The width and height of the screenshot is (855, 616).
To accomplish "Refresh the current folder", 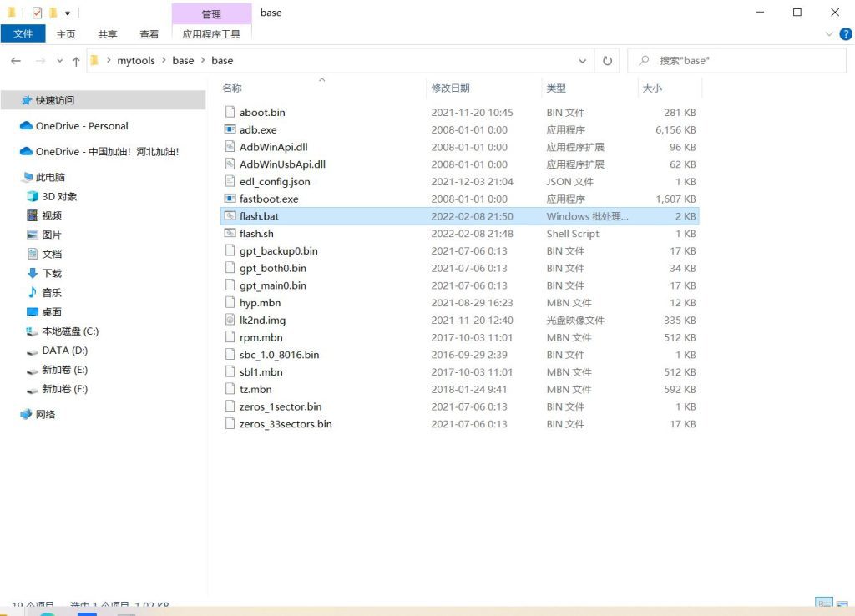I will click(607, 60).
